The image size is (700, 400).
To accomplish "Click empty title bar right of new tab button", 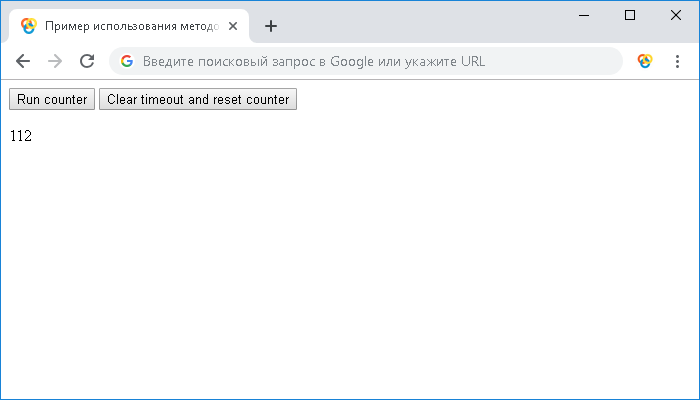I will tap(420, 22).
